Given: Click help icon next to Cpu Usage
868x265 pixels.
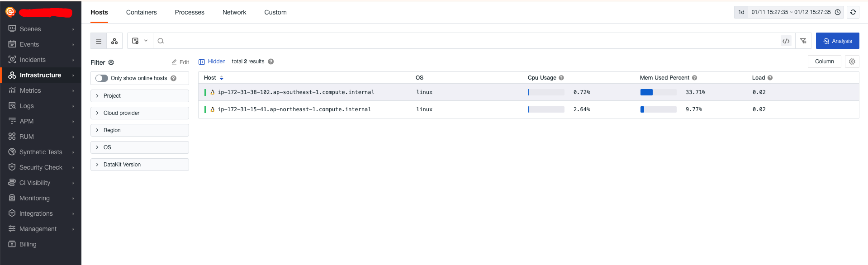Looking at the screenshot, I should point(561,78).
